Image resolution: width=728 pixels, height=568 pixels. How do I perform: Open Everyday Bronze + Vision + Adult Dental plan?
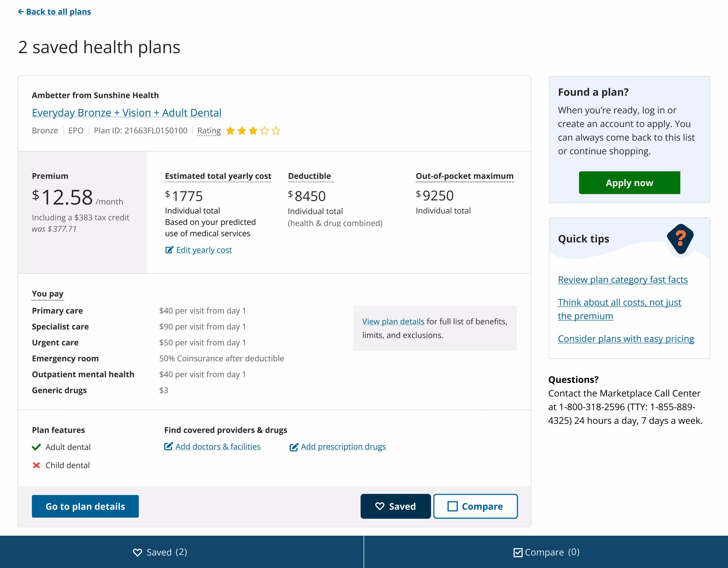click(127, 113)
